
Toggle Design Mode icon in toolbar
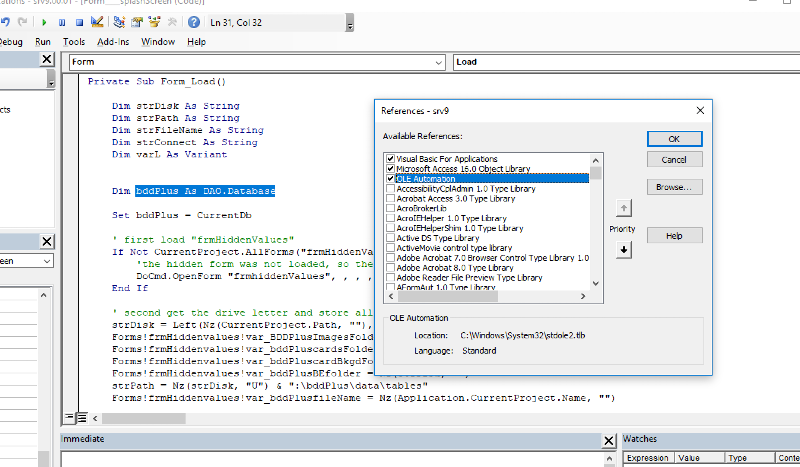(97, 22)
